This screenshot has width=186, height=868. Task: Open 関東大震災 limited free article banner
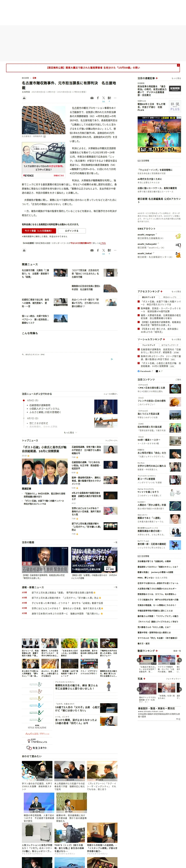tap(93, 68)
